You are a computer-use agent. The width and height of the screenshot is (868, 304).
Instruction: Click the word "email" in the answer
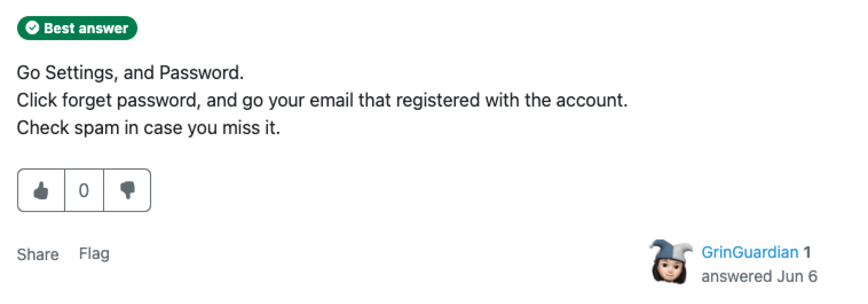[331, 100]
